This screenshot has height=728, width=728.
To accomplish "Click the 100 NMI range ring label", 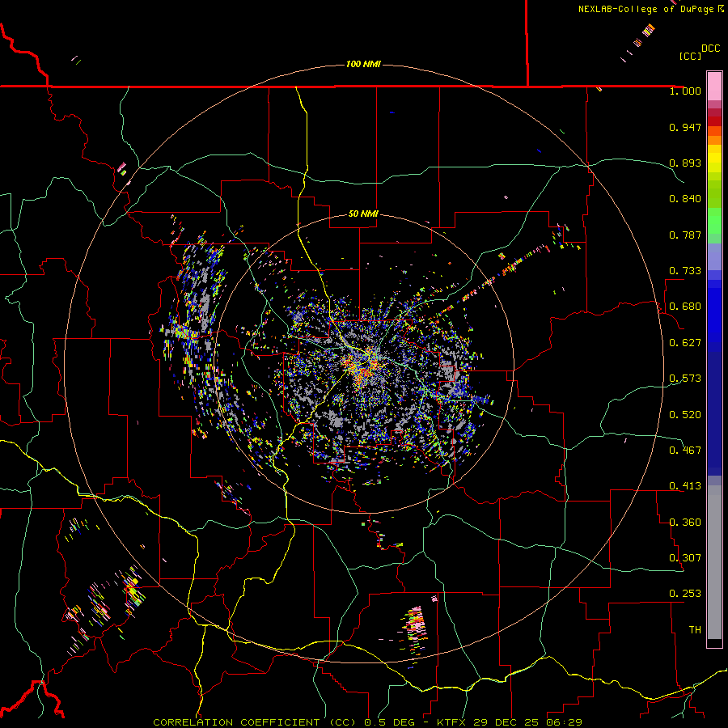I will [363, 64].
